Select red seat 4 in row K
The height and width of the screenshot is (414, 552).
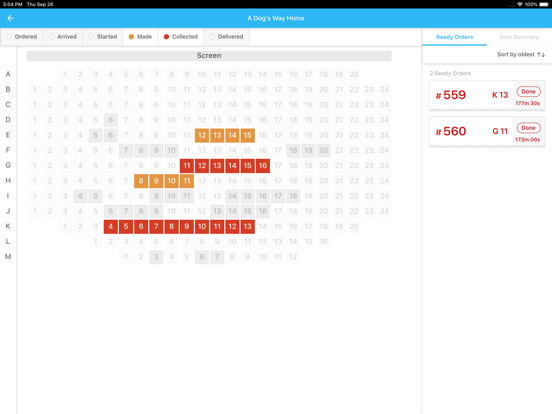111,226
